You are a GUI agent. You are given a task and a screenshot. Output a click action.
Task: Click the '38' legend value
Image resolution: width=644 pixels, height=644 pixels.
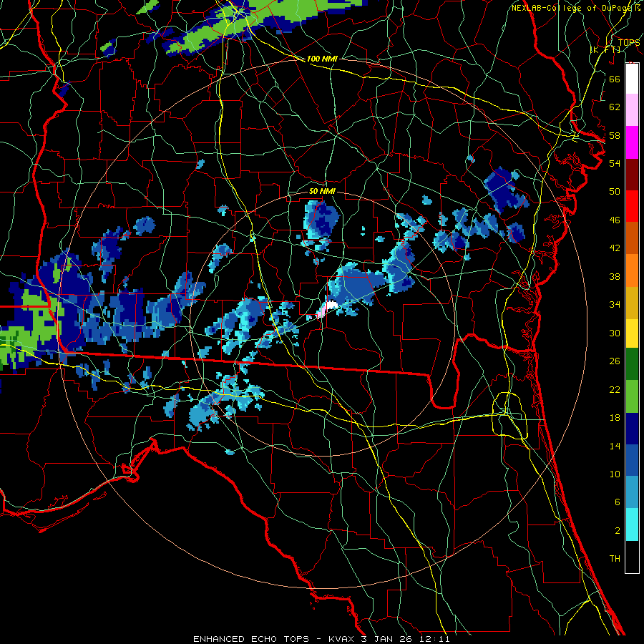[x=615, y=277]
